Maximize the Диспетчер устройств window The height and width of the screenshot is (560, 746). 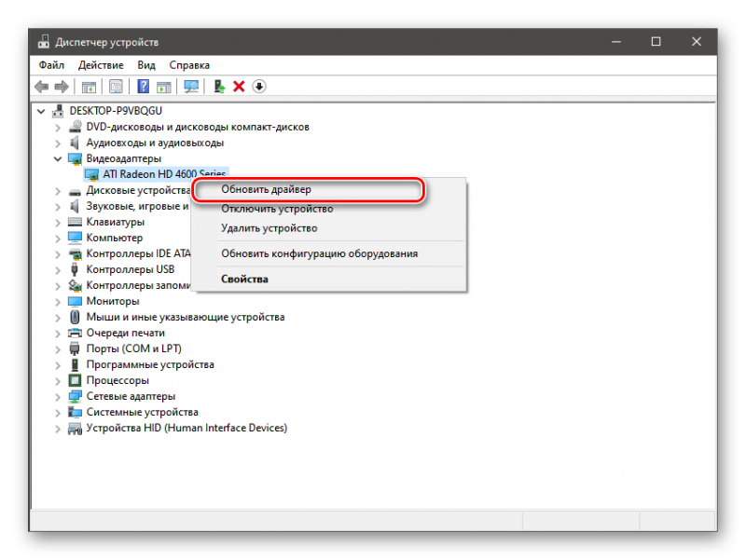click(656, 42)
